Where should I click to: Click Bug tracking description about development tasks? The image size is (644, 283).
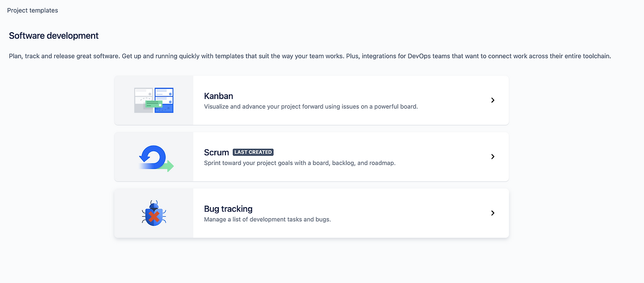pyautogui.click(x=268, y=220)
